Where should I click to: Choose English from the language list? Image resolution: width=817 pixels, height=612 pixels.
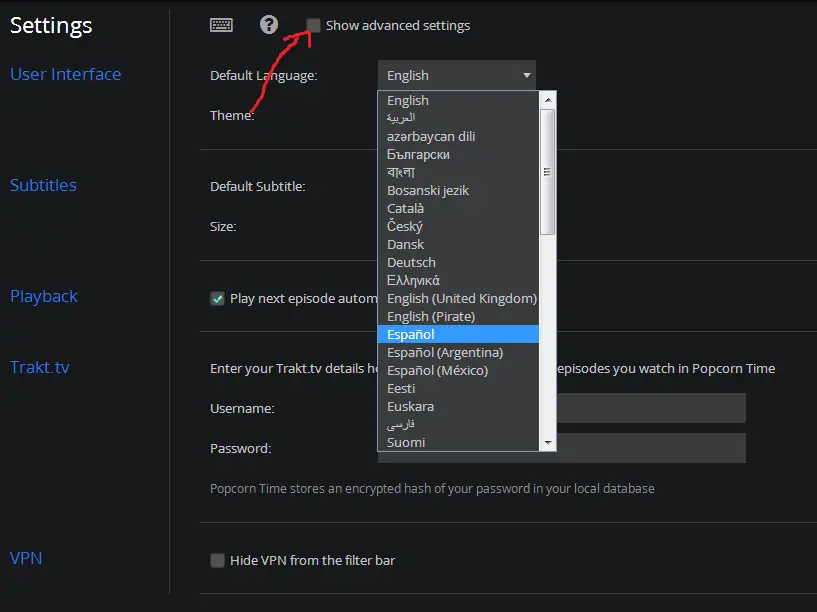pyautogui.click(x=458, y=100)
